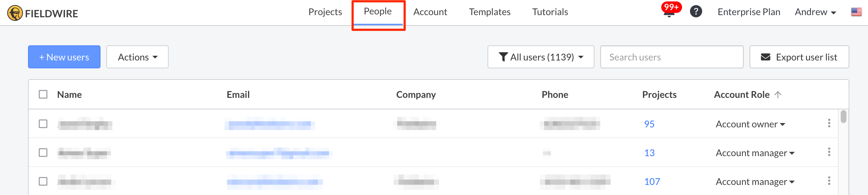
Task: Go to the Templates tab
Action: (490, 12)
